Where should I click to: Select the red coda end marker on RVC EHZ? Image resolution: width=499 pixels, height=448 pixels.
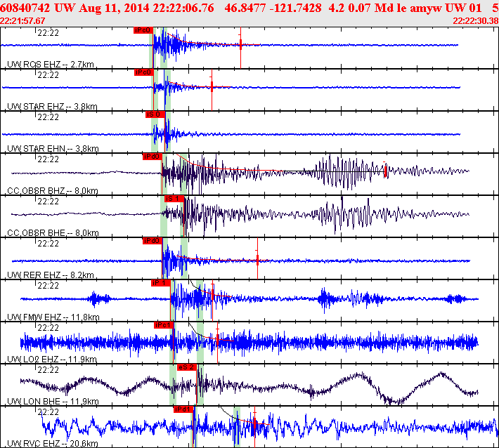[254, 423]
